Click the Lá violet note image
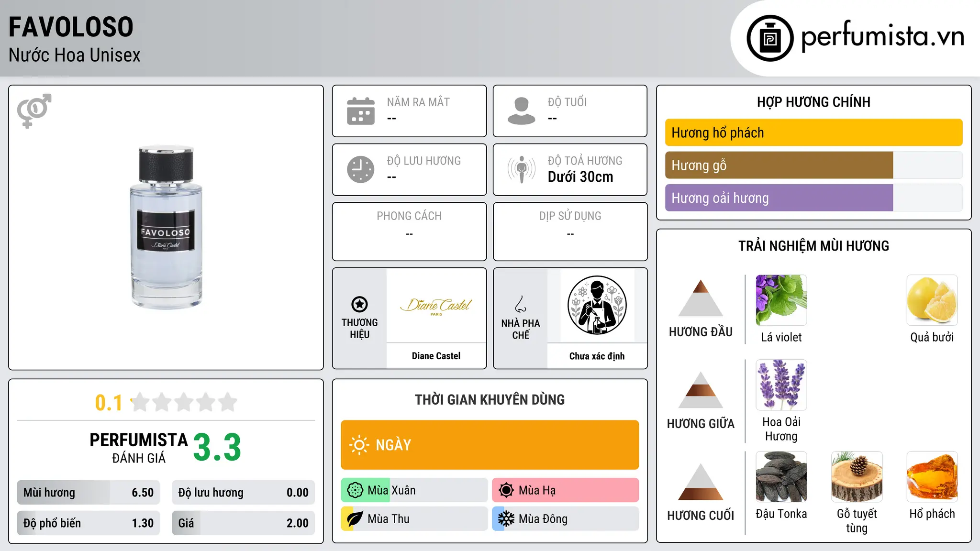Screen dimensions: 980x551 (x=781, y=300)
